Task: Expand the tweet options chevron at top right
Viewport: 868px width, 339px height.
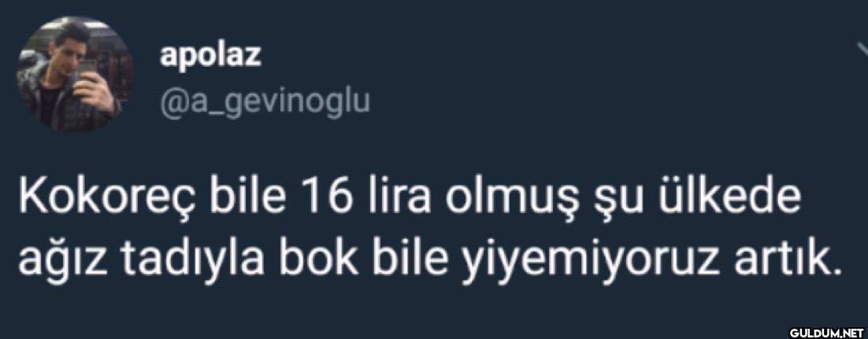Action: pos(862,50)
